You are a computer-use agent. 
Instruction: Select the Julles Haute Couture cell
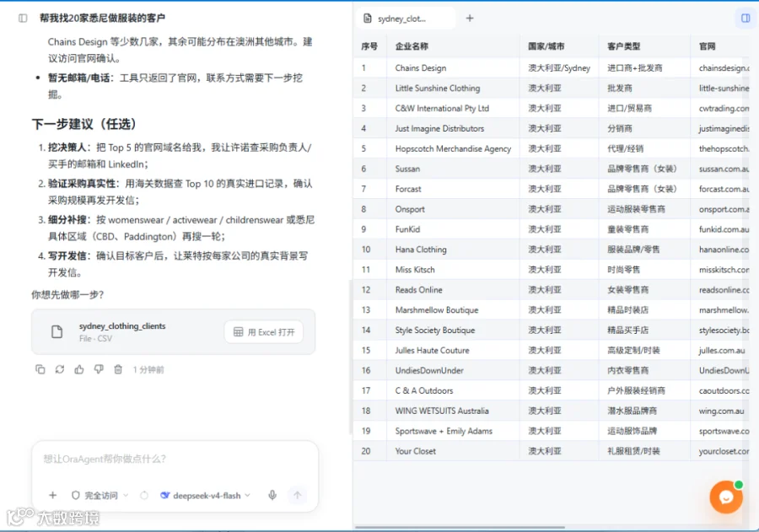[453, 350]
